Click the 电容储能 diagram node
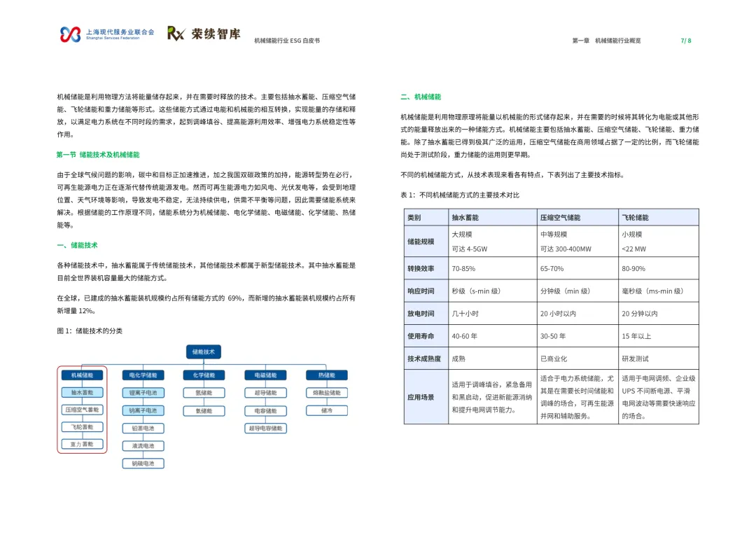Image resolution: width=756 pixels, height=535 pixels. pyautogui.click(x=266, y=411)
